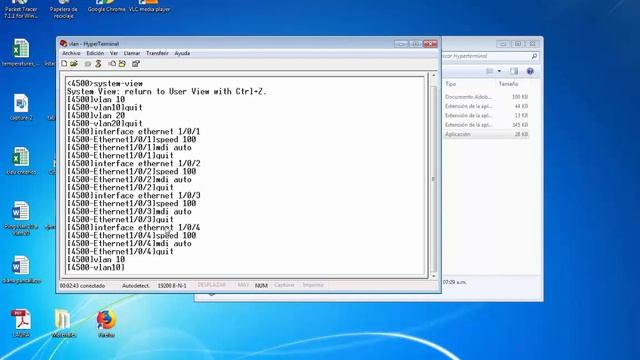Click 'interface ethernet 1/0/1' line in terminal
Viewport: 640px width, 360px height.
coord(133,131)
